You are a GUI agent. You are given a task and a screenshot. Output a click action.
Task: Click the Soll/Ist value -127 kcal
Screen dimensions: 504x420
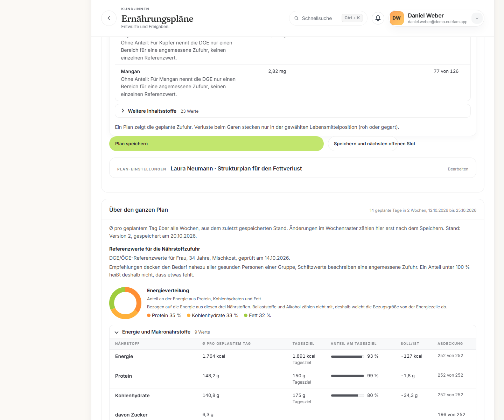(x=412, y=356)
